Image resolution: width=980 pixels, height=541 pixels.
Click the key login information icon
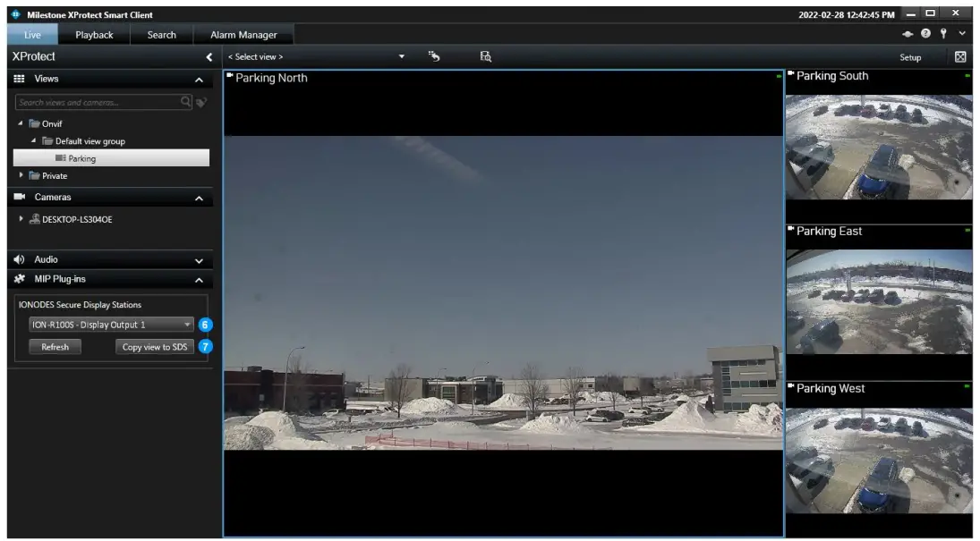coord(943,34)
